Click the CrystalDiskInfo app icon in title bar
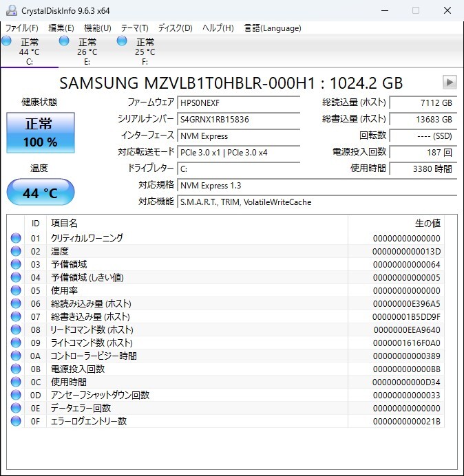The height and width of the screenshot is (476, 464). click(11, 10)
